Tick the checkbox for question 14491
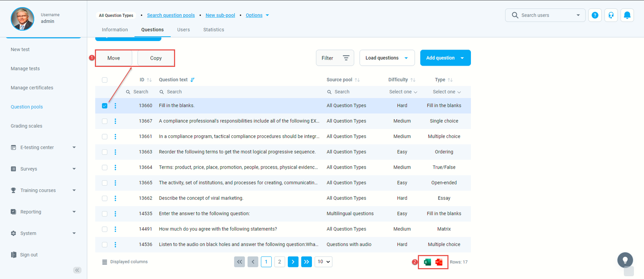The image size is (644, 279). tap(105, 229)
